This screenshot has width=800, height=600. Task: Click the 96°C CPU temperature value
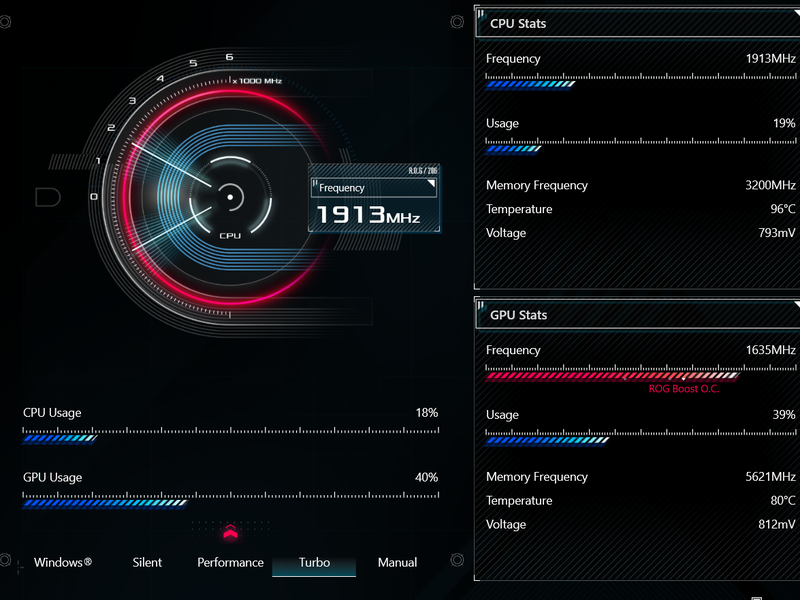click(783, 209)
